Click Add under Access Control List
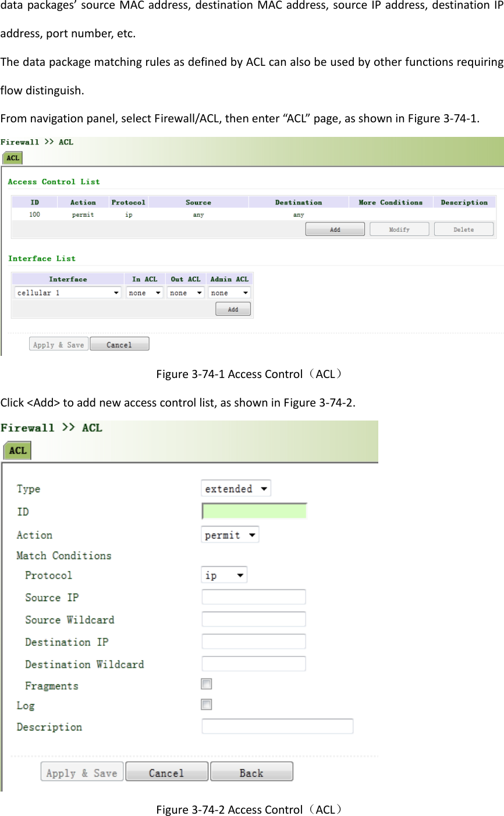 tap(335, 228)
